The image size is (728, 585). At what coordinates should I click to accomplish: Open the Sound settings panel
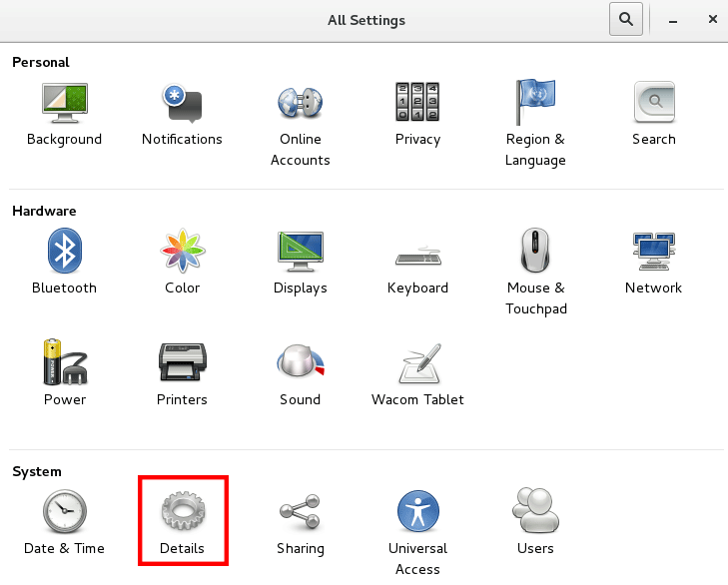pos(300,372)
